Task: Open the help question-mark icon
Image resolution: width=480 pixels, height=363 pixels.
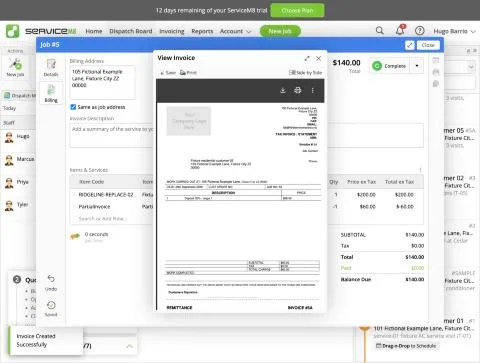Action: pos(420,31)
